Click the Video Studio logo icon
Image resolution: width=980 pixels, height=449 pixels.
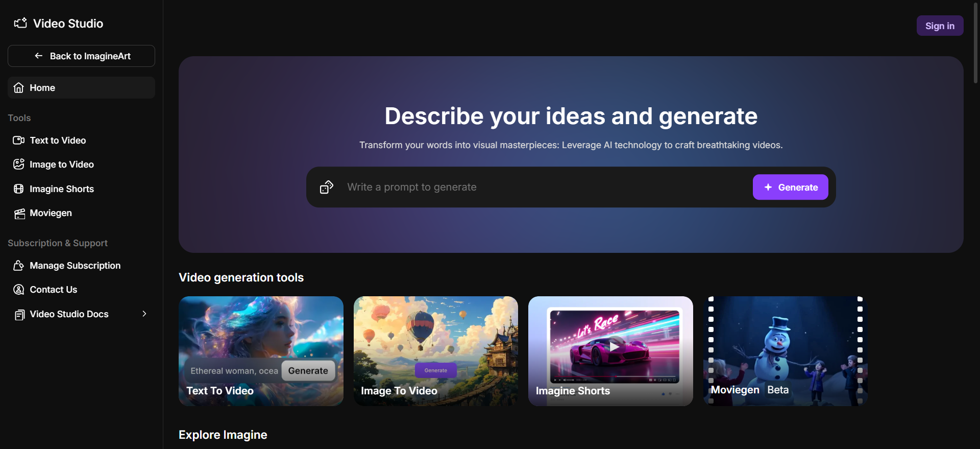(x=20, y=23)
